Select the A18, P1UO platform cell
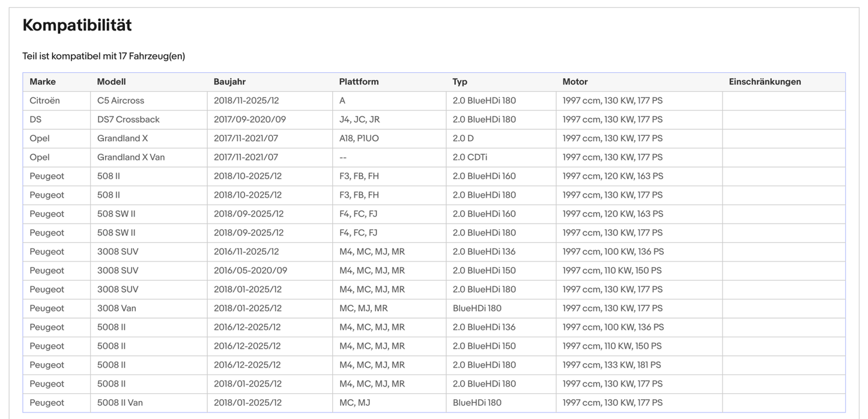This screenshot has height=419, width=868. [359, 138]
